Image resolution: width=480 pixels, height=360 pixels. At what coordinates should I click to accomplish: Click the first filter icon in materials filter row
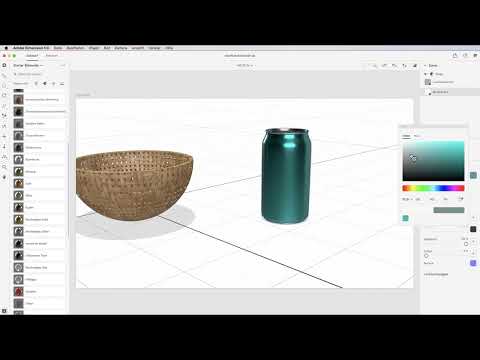coord(36,84)
